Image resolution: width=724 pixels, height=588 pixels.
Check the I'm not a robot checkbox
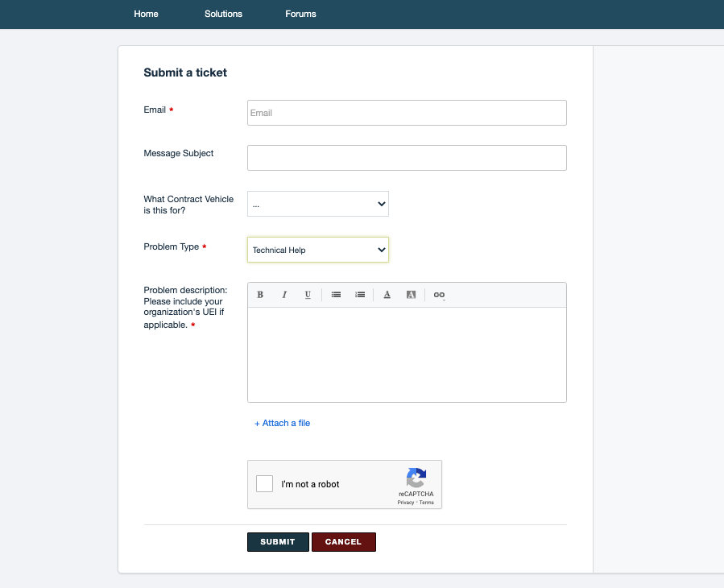[x=264, y=483]
